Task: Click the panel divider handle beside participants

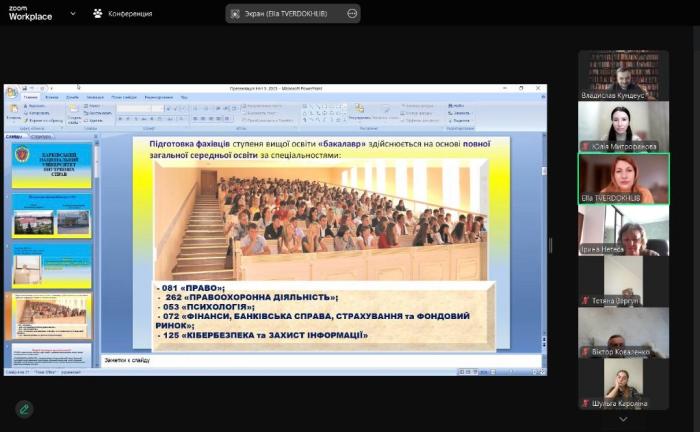Action: point(550,245)
